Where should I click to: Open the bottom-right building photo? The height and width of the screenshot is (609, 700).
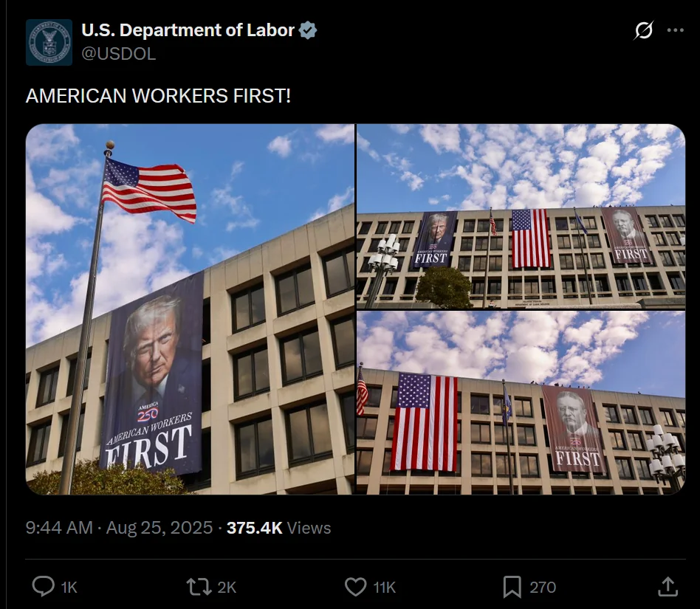point(521,403)
